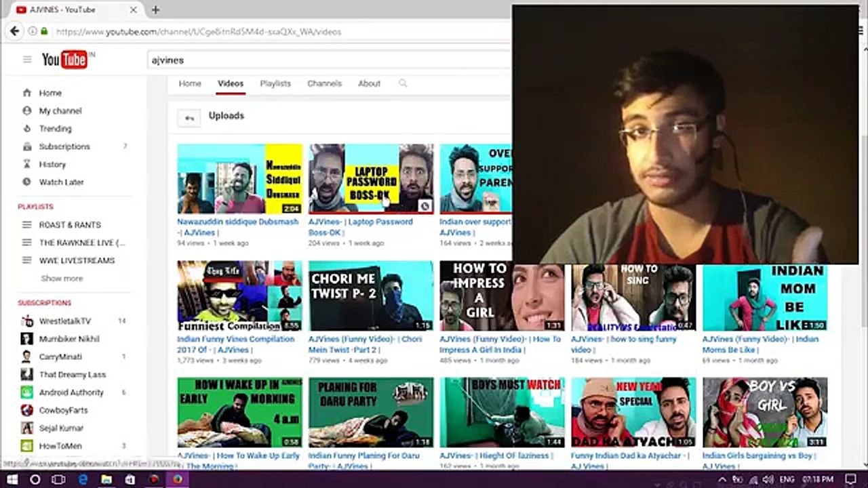The width and height of the screenshot is (868, 488).
Task: Open the Funniest Compilation video thumbnail
Action: pyautogui.click(x=240, y=296)
